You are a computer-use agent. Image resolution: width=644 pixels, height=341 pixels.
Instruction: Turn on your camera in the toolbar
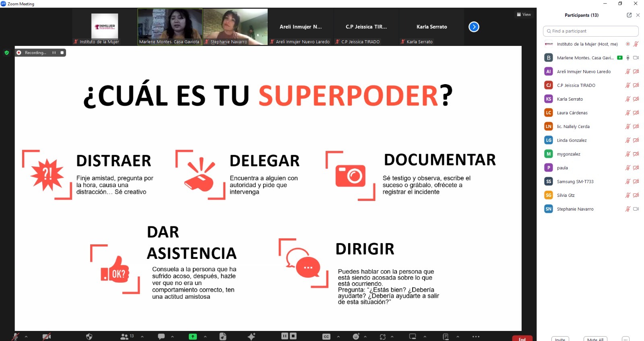coord(47,337)
